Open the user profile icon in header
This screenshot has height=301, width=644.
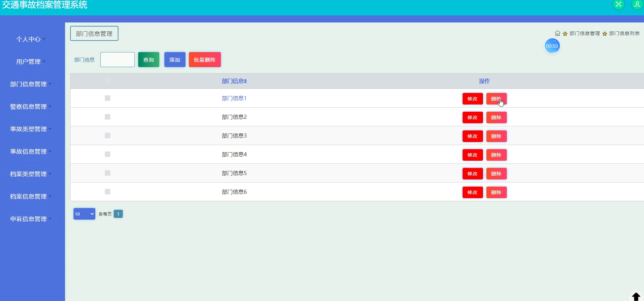tap(637, 4)
